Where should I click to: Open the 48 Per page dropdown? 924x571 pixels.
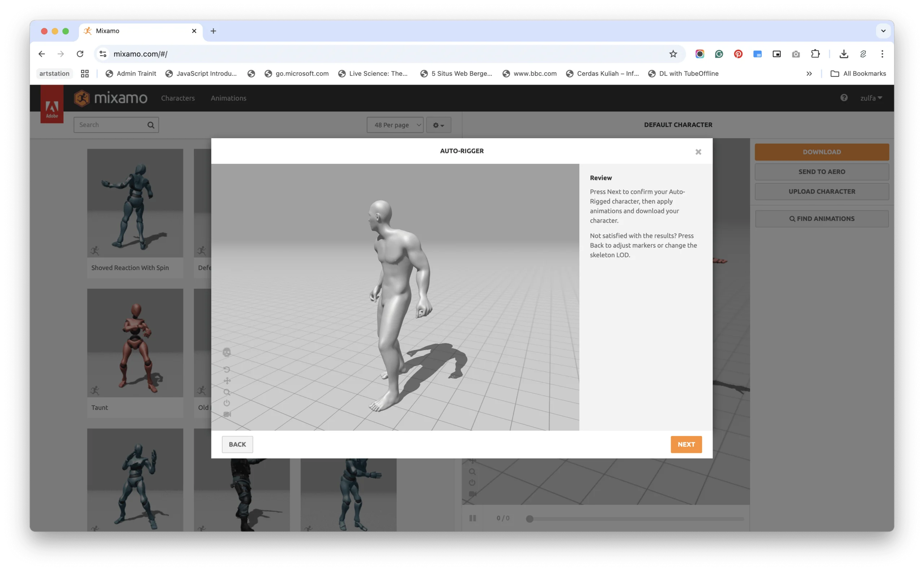tap(395, 125)
